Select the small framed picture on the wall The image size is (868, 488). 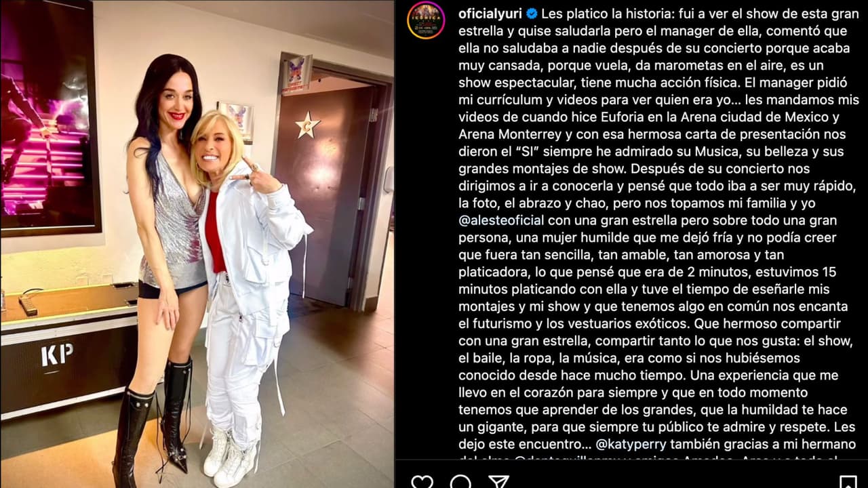(x=236, y=122)
